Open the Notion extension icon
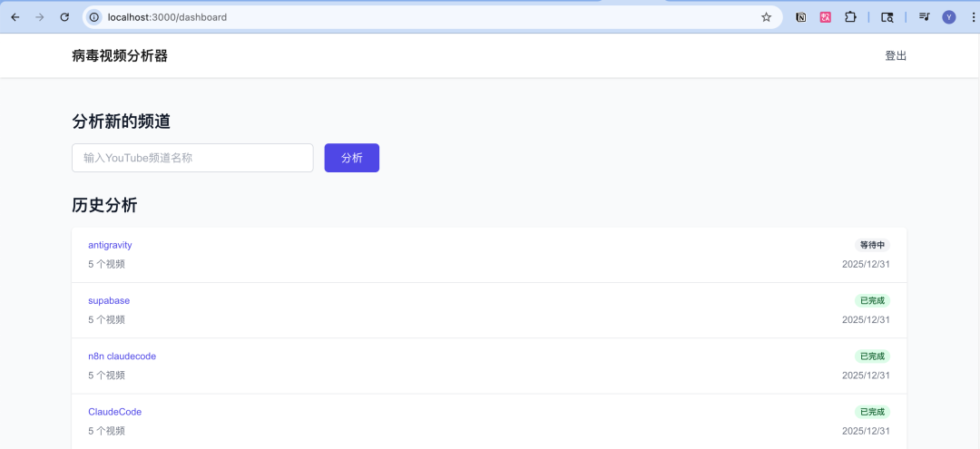Image resolution: width=980 pixels, height=449 pixels. (x=800, y=17)
